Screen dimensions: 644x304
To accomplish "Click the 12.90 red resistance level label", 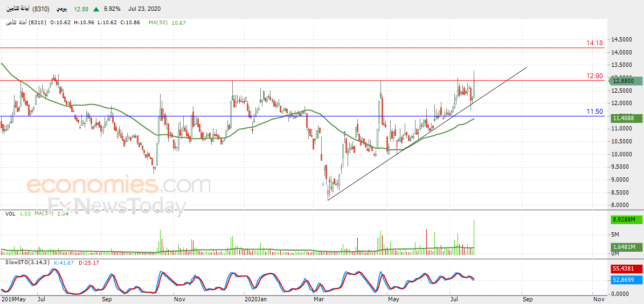I will coord(594,76).
